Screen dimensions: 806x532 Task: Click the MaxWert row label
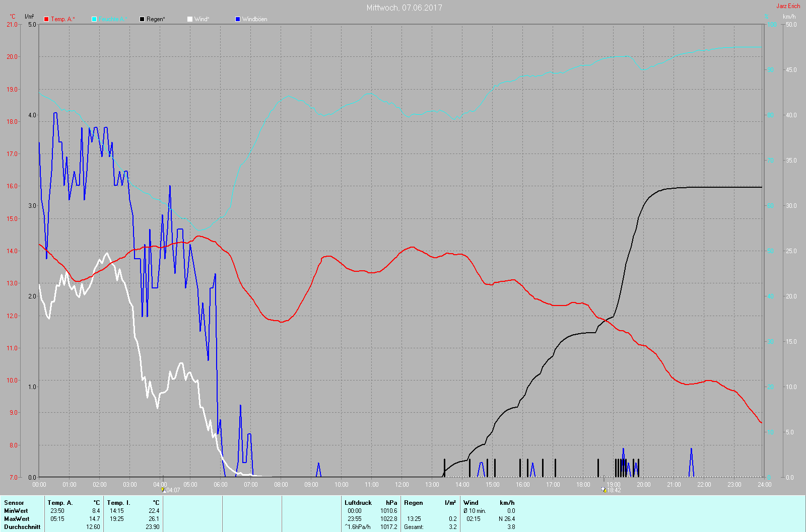[17, 519]
